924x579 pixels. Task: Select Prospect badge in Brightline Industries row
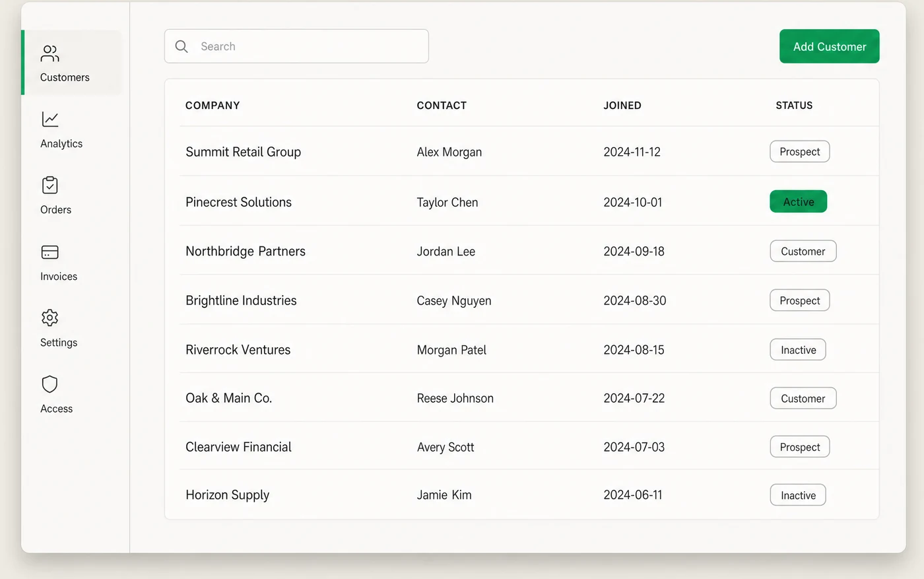tap(800, 300)
